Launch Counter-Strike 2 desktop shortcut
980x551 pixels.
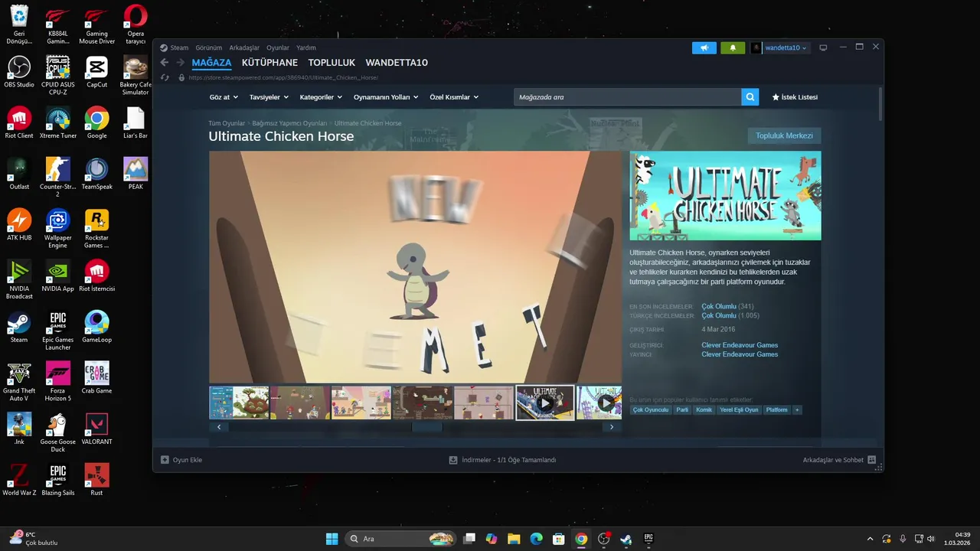pyautogui.click(x=58, y=178)
